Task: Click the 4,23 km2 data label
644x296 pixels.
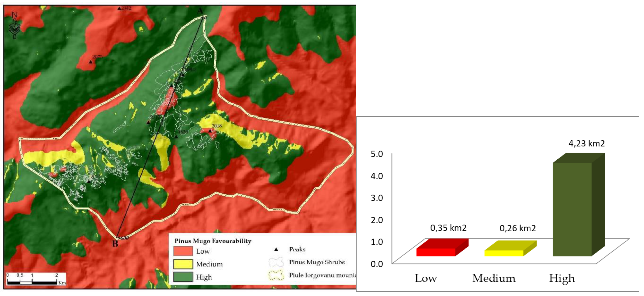Action: pyautogui.click(x=586, y=144)
